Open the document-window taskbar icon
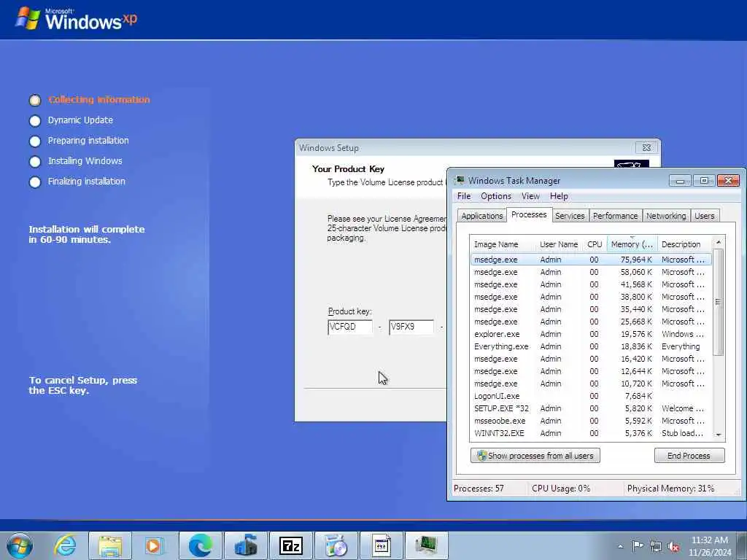This screenshot has width=747, height=560. pyautogui.click(x=381, y=545)
